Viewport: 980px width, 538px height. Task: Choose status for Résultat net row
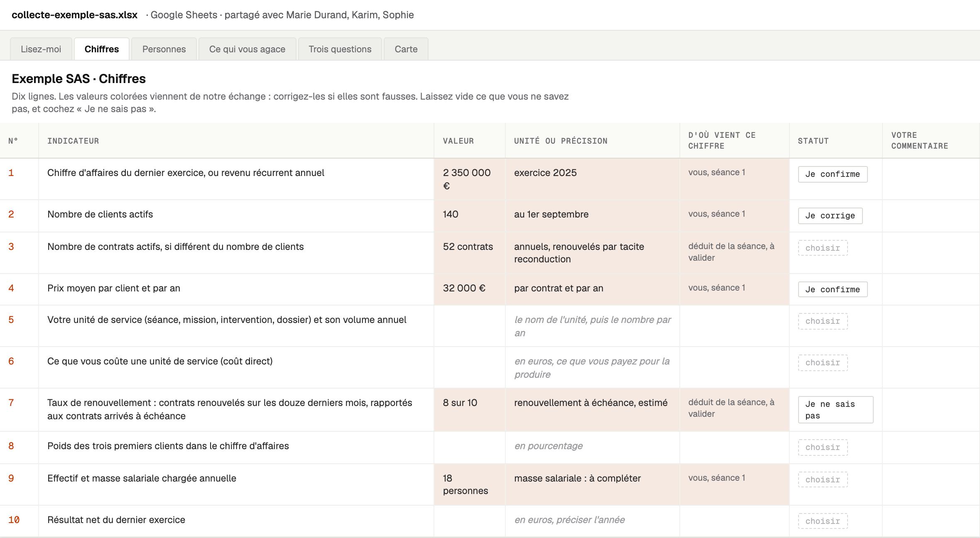click(823, 521)
